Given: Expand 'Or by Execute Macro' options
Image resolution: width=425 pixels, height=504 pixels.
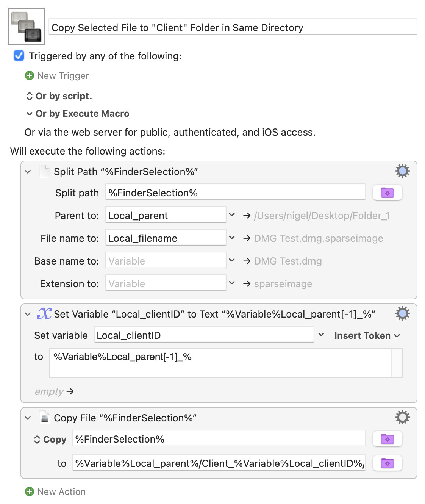Looking at the screenshot, I should pos(30,114).
